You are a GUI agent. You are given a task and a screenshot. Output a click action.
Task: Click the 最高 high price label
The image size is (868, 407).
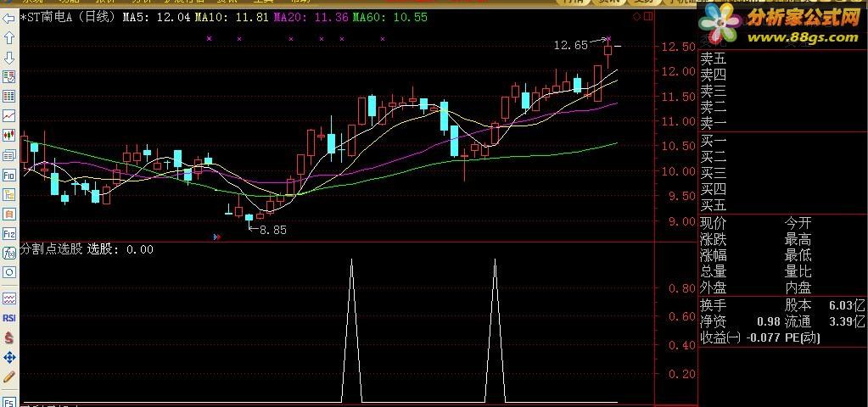coord(798,239)
